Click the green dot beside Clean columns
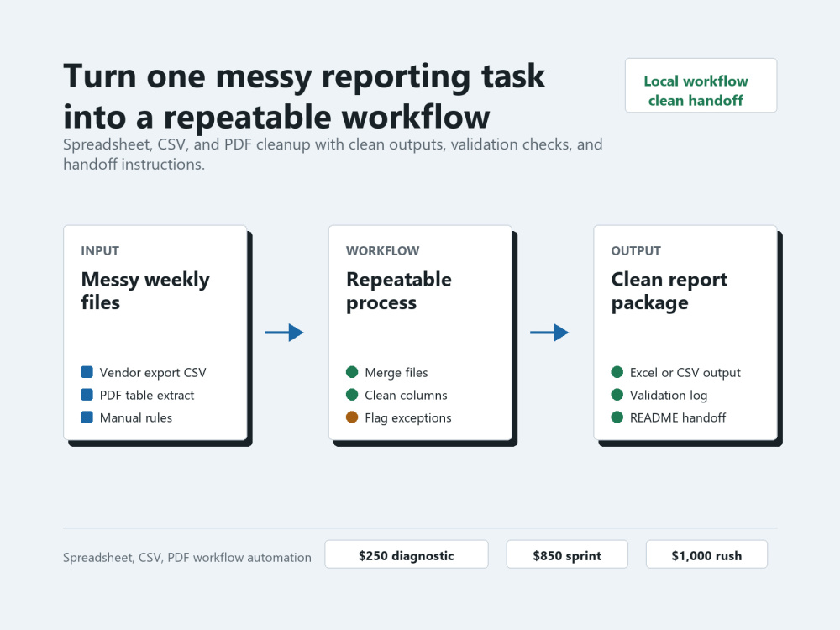Viewport: 840px width, 630px height. [x=352, y=395]
